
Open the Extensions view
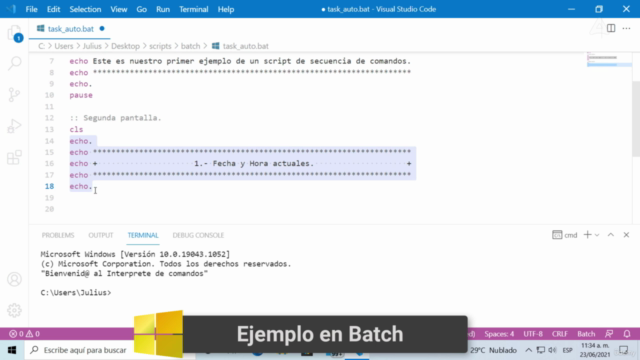[x=14, y=157]
